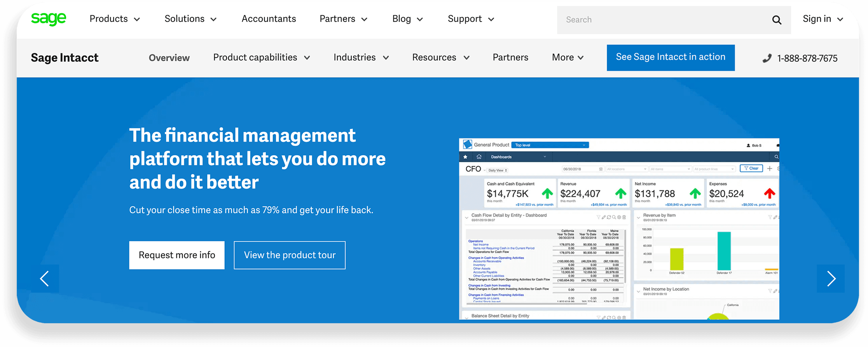Click green arrow on Net Income card

[x=695, y=193]
